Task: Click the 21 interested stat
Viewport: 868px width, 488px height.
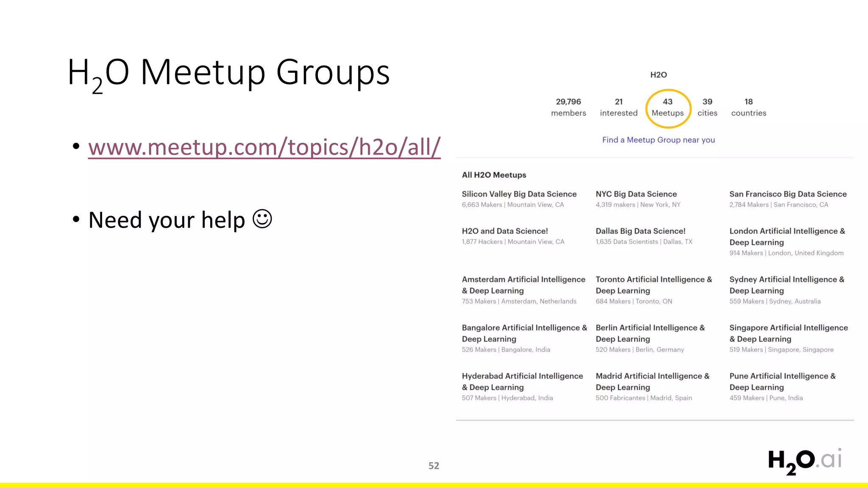Action: [x=618, y=107]
